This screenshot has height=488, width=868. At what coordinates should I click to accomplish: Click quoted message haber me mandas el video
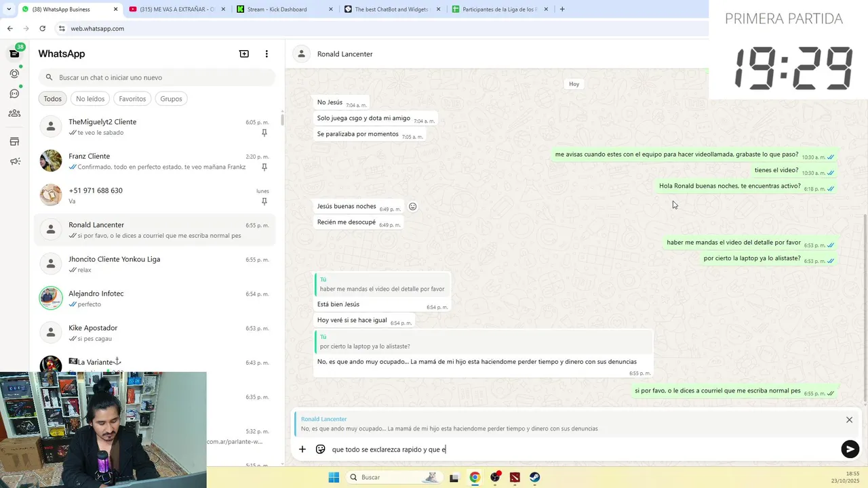pyautogui.click(x=382, y=284)
